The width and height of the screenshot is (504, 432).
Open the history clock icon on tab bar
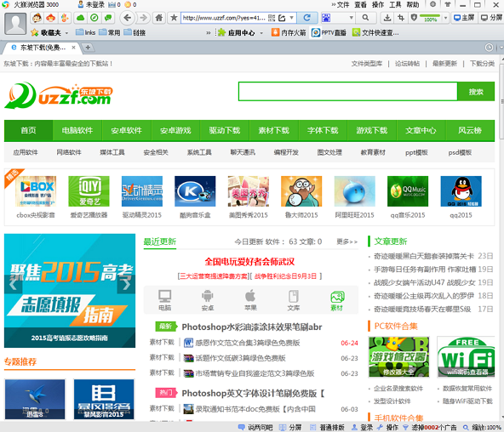pos(489,48)
